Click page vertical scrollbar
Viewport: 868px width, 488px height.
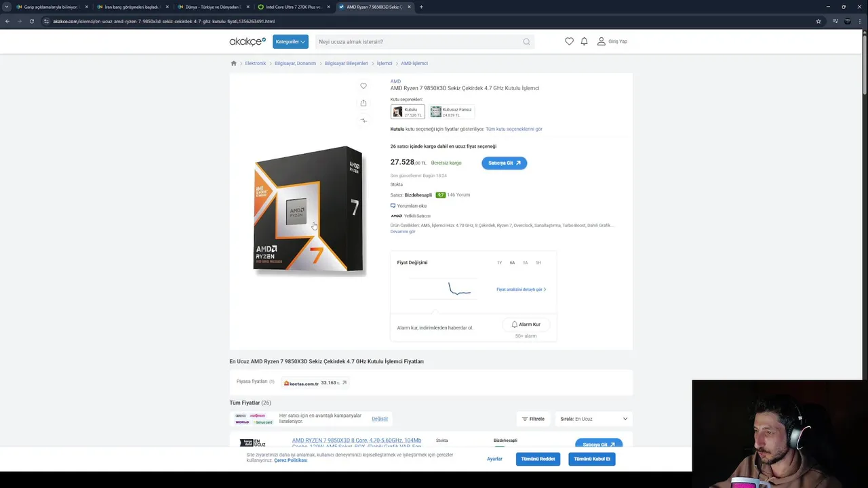(x=864, y=64)
